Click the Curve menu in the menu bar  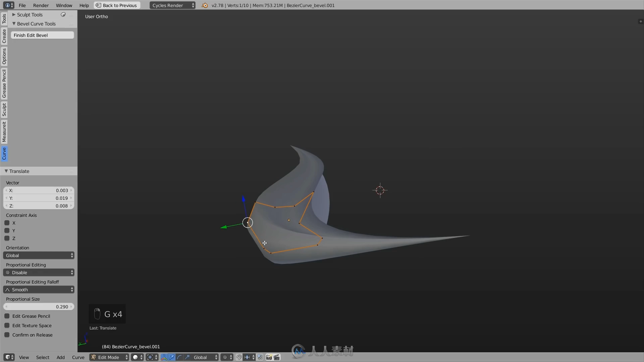(78, 357)
